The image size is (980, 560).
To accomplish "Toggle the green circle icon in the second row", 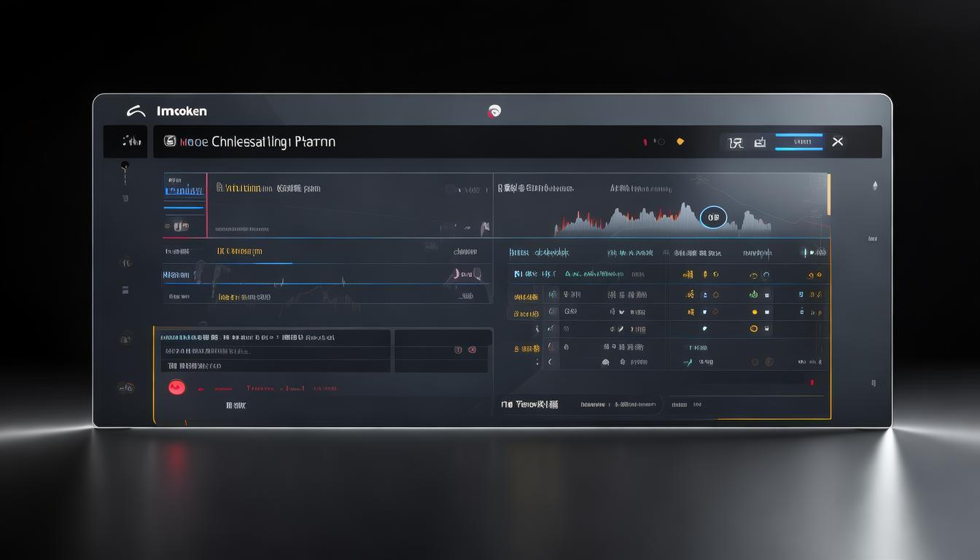I will (x=753, y=295).
